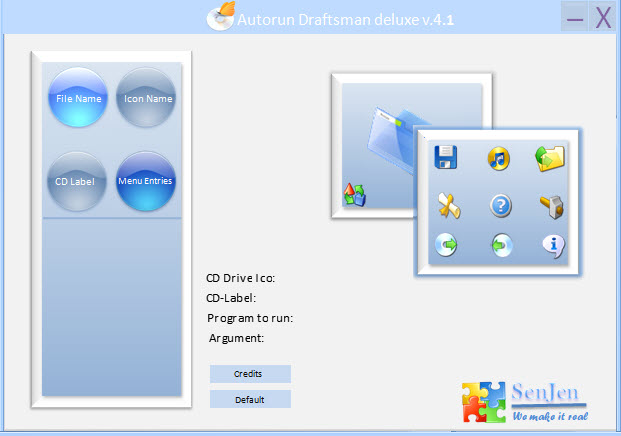The image size is (621, 436).
Task: Click the disc with right green arrow icon
Action: pyautogui.click(x=446, y=245)
